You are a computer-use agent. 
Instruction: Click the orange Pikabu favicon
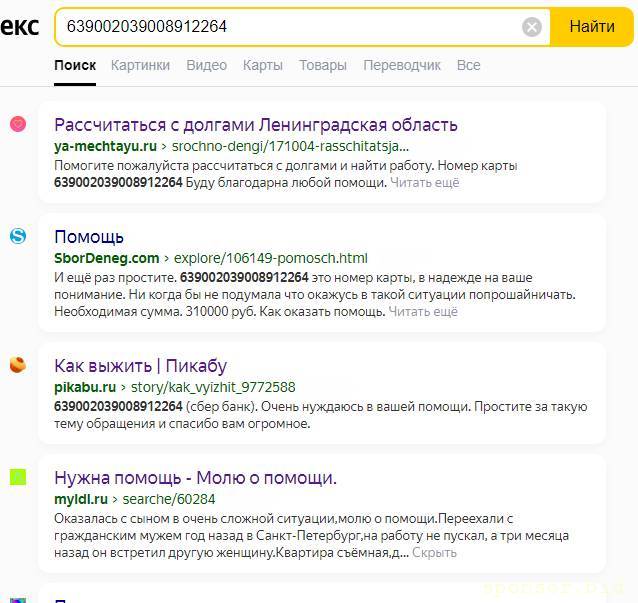tap(18, 365)
